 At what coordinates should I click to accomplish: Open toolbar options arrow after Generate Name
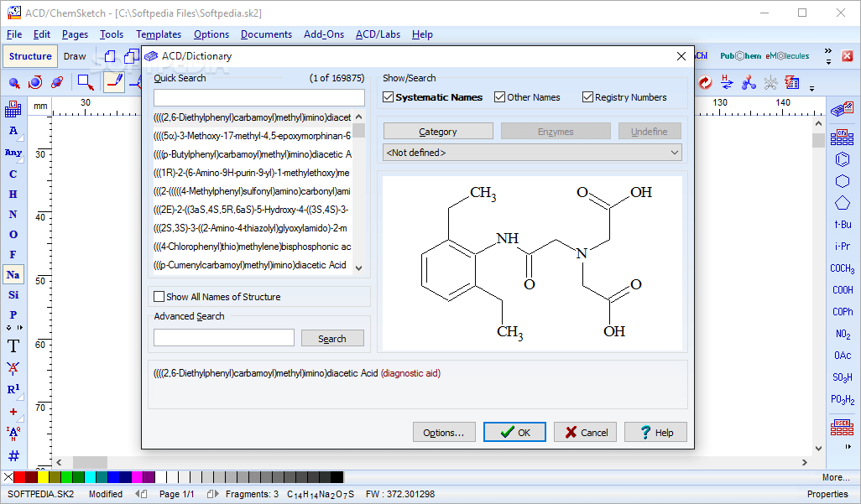811,88
